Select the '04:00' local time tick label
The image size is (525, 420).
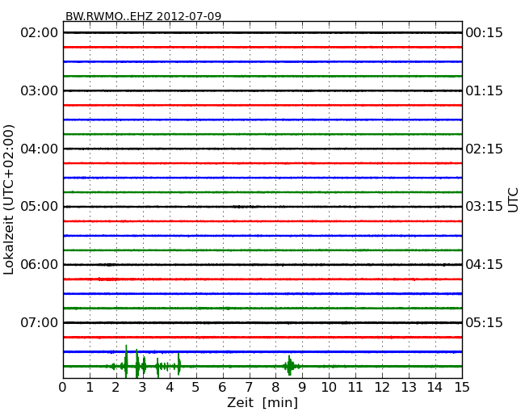point(40,149)
